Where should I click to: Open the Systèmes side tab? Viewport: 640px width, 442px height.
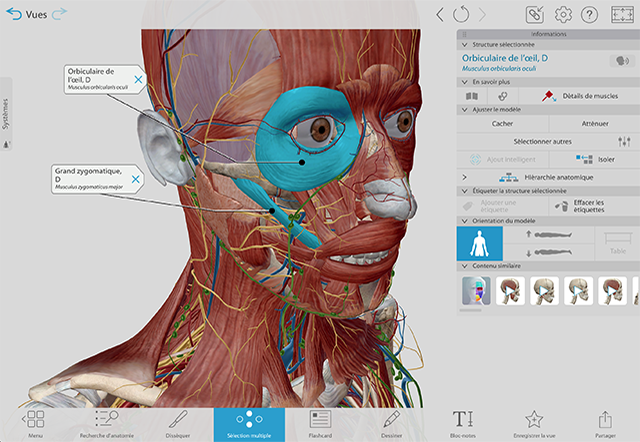(x=6, y=114)
